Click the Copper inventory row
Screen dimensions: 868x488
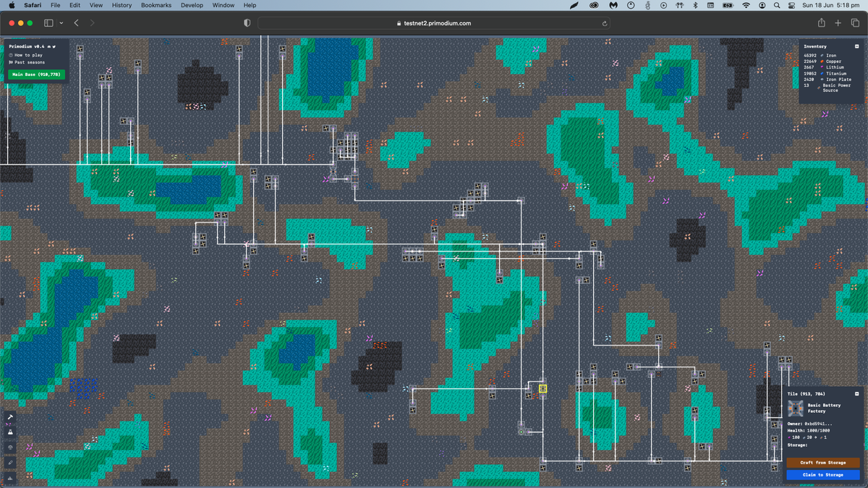point(822,61)
